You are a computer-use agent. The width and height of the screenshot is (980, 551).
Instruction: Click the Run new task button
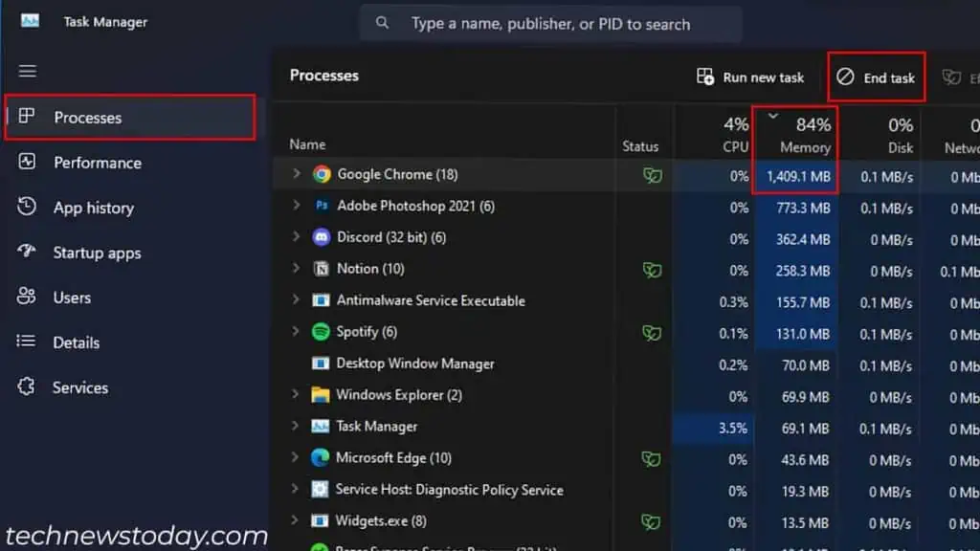[x=750, y=77]
